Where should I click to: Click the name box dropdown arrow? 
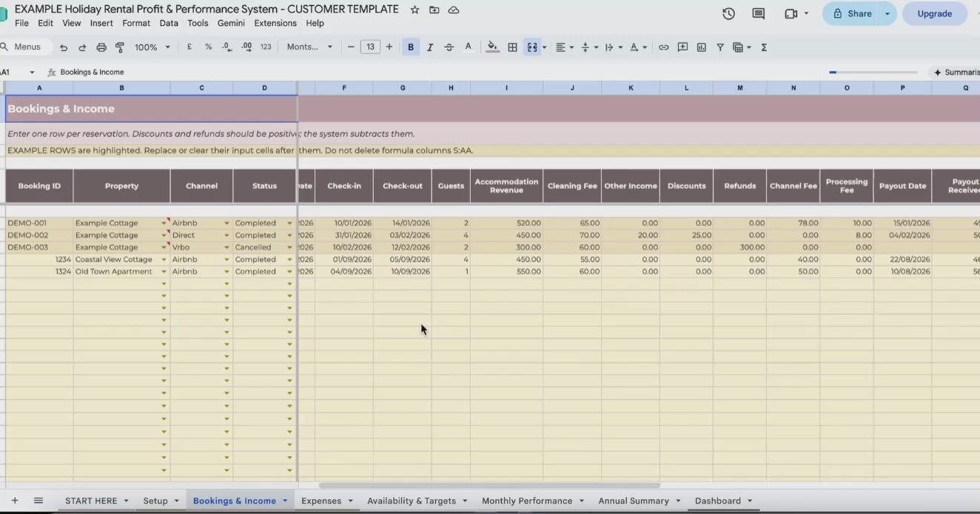[32, 72]
